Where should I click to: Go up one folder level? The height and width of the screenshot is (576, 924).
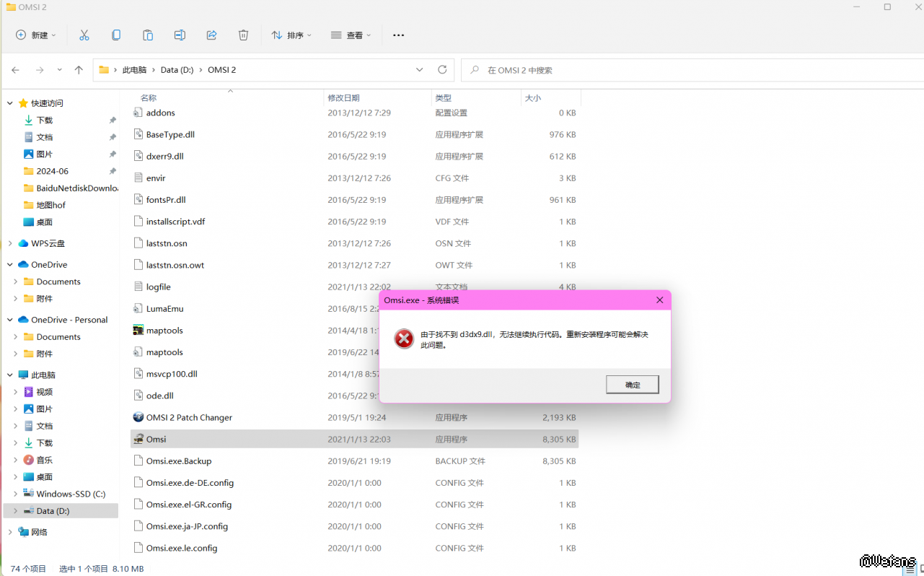pyautogui.click(x=79, y=70)
